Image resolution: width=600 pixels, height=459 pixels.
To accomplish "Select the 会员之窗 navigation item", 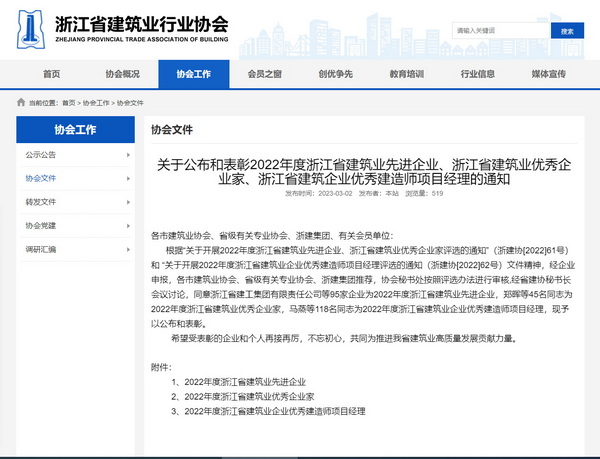I will coord(264,74).
